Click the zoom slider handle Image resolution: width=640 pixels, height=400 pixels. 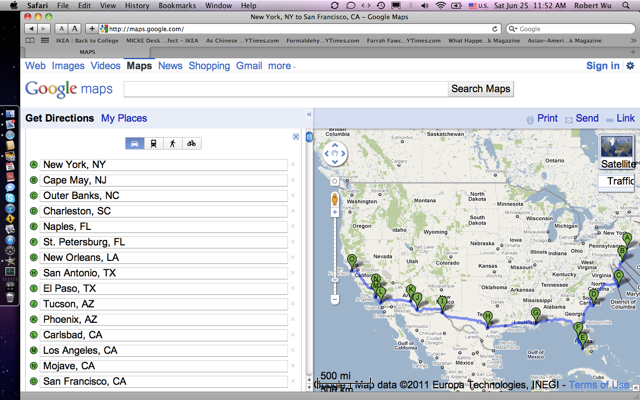point(335,280)
